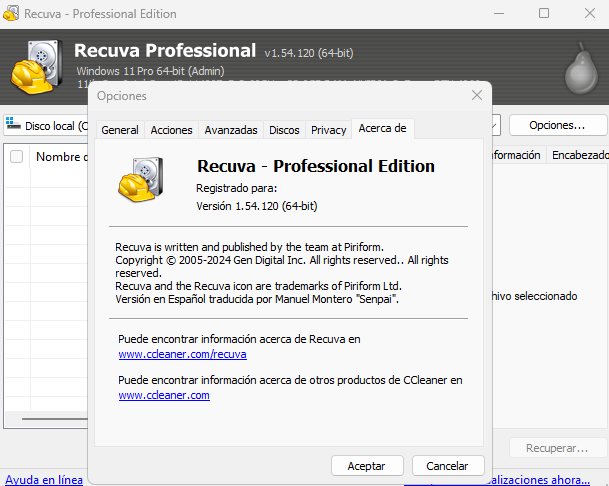Close the Opciones dialog with X
The height and width of the screenshot is (486, 609).
point(477,95)
